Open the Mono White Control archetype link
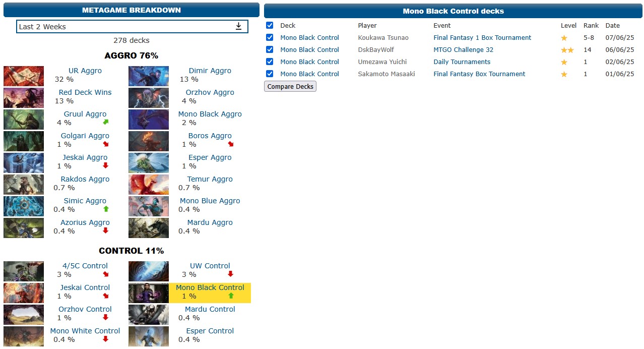 tap(85, 331)
